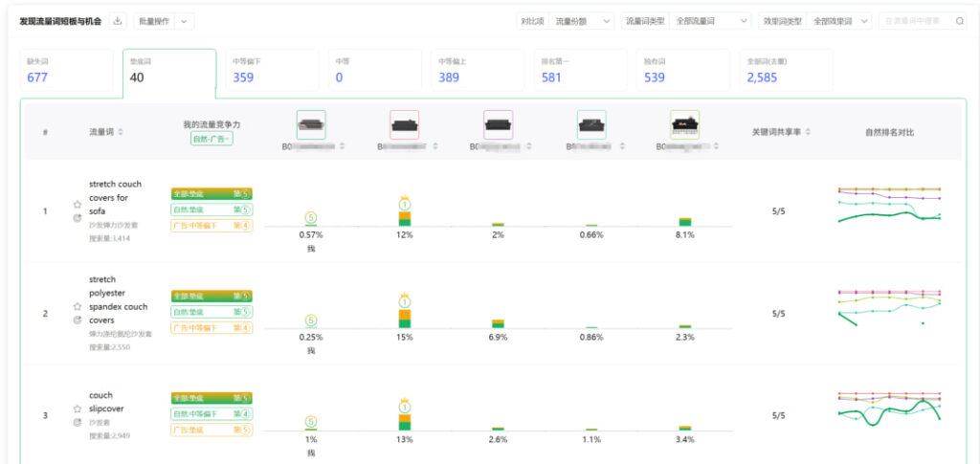
Task: Toggle the 自然-广告 competitiveness switch
Action: pyautogui.click(x=212, y=139)
